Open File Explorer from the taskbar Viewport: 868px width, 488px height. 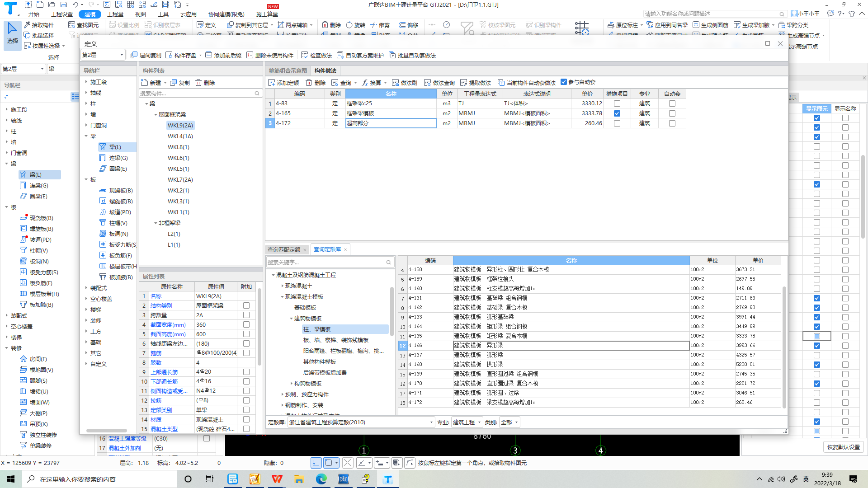pos(299,479)
